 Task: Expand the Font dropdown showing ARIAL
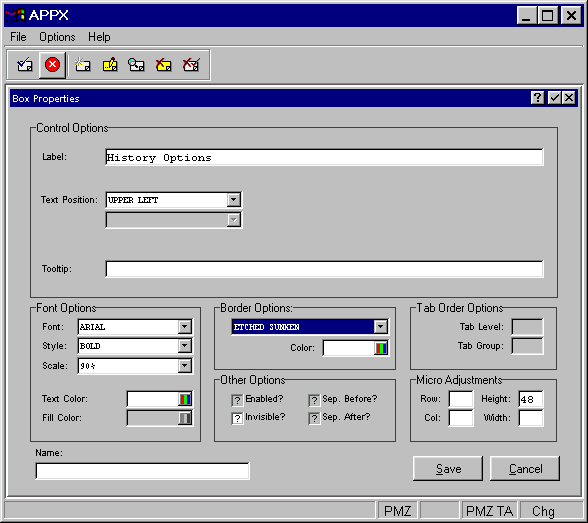point(184,327)
